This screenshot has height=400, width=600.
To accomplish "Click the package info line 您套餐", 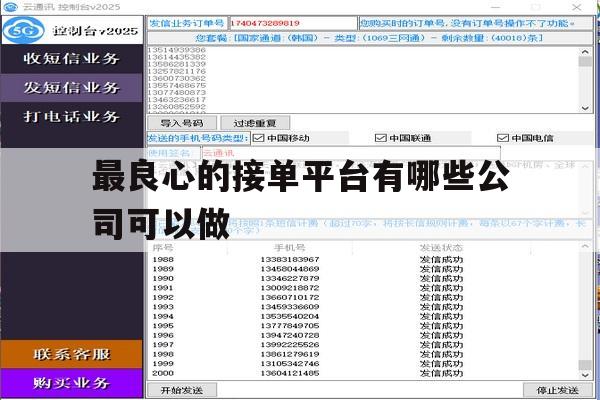I will coord(369,38).
